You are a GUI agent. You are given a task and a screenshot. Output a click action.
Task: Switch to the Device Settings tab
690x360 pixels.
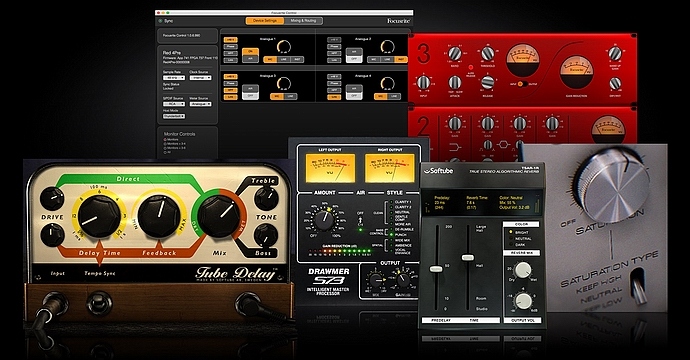265,21
